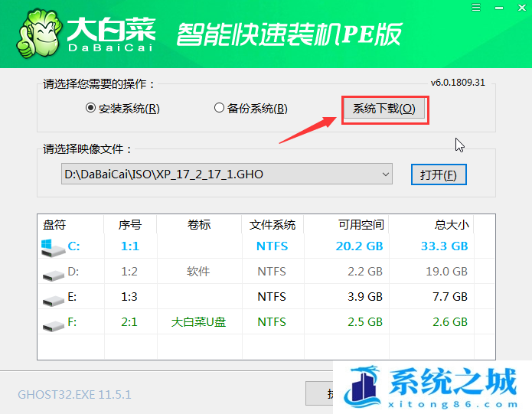Click the F: drive letter text
This screenshot has width=532, height=414.
[72, 321]
